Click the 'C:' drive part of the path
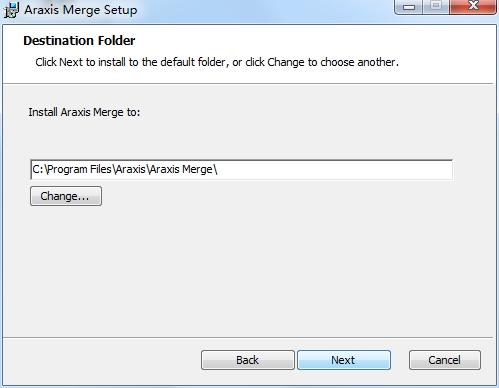 coord(38,170)
